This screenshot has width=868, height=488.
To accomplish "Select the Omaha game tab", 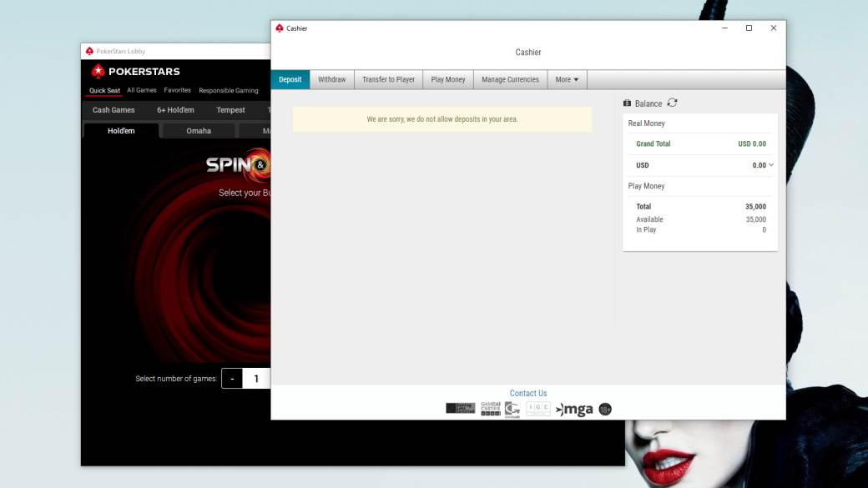I will point(199,131).
